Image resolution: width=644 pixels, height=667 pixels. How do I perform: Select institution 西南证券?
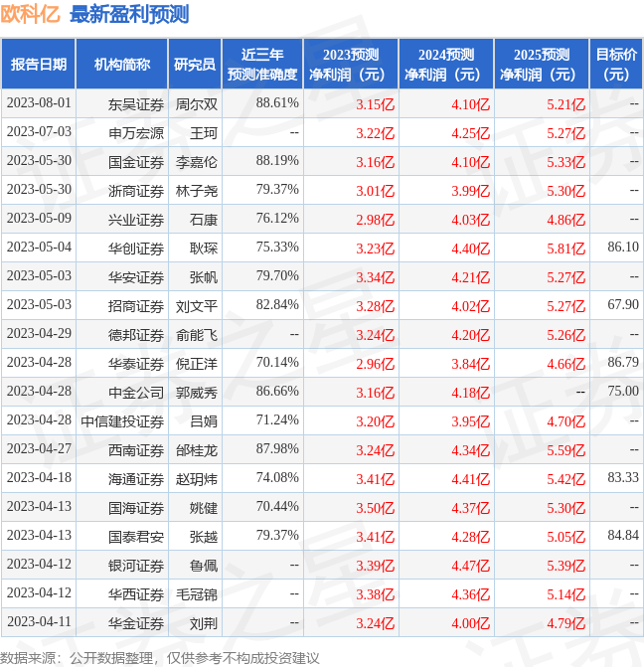[136, 451]
